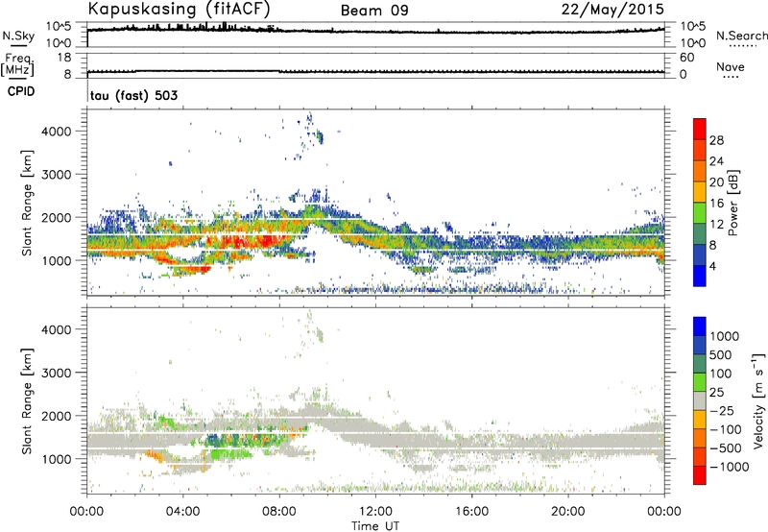Select the Freq. [MHz] axis label
The image size is (768, 532).
point(17,65)
